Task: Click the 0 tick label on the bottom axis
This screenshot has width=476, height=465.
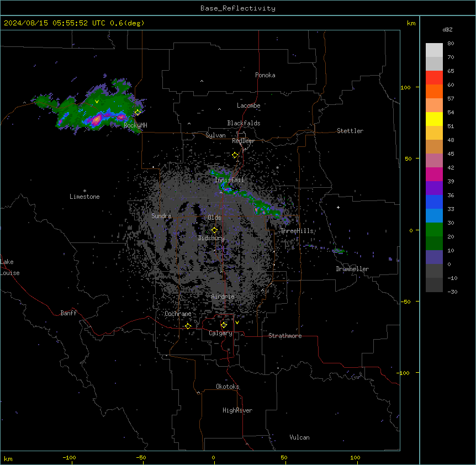Action: (x=213, y=457)
